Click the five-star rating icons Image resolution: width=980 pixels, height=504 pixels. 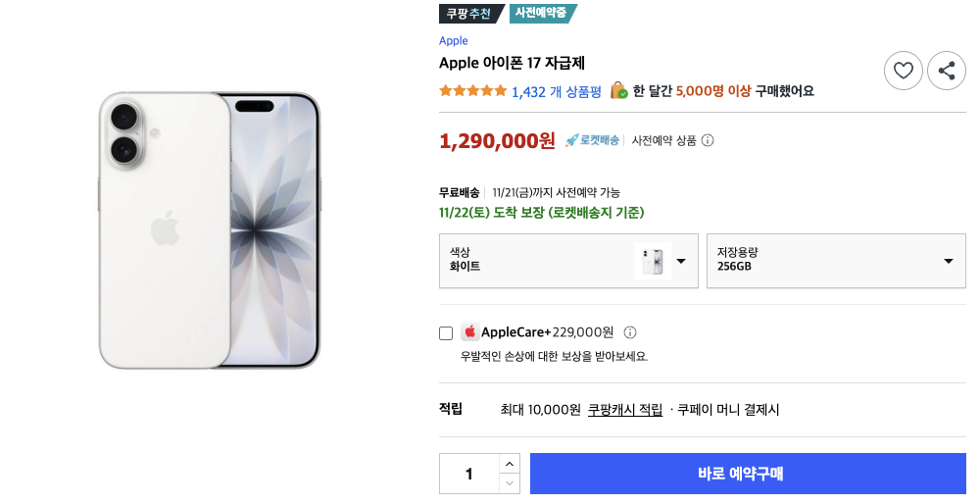point(473,91)
